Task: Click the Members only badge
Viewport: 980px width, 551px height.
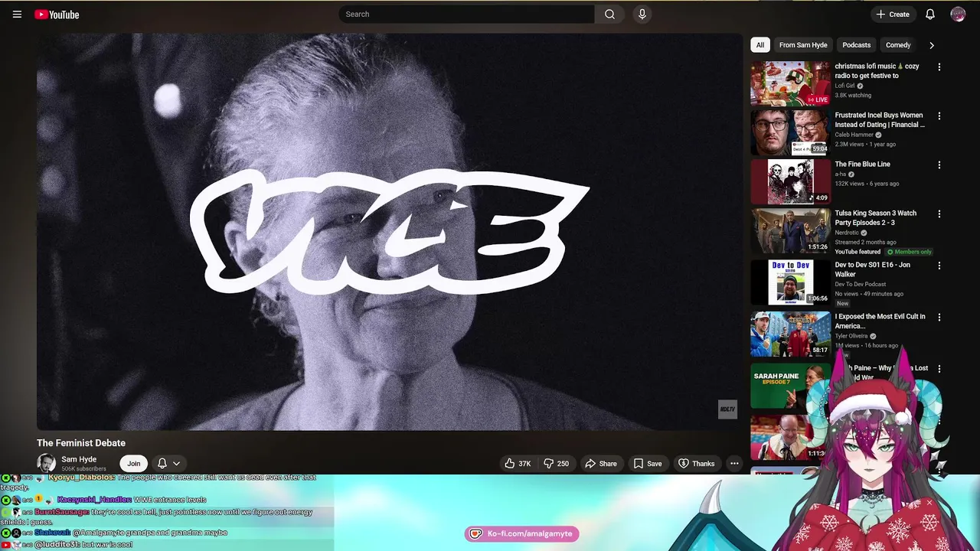Action: tap(910, 252)
